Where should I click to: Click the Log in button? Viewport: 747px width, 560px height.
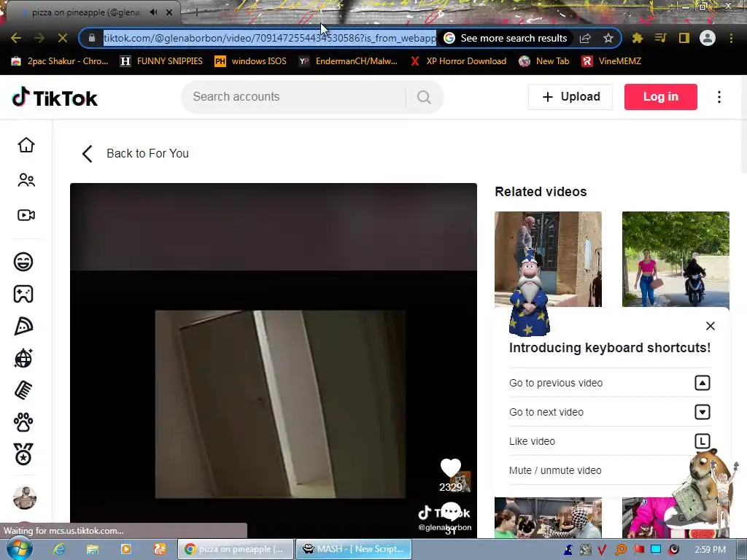click(661, 97)
